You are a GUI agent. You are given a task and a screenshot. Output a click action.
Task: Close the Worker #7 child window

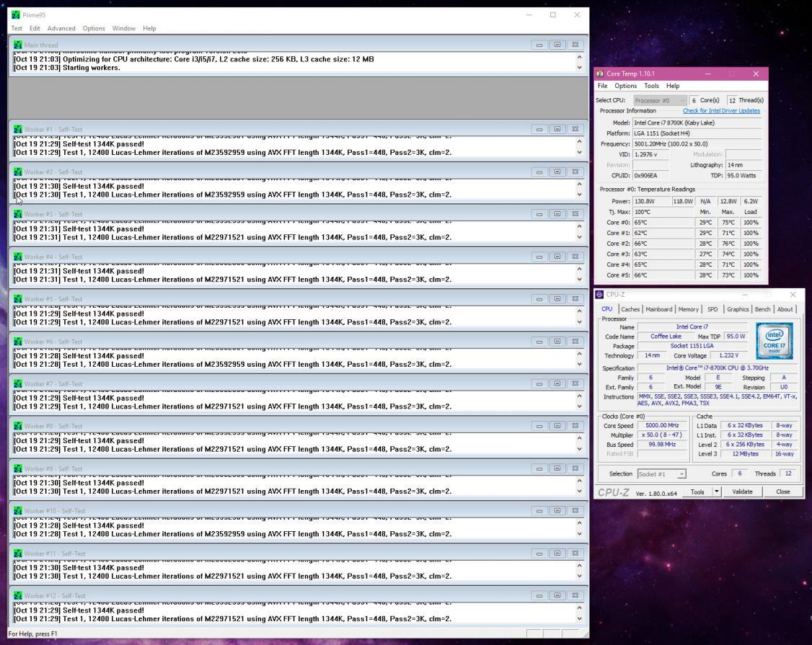point(575,384)
